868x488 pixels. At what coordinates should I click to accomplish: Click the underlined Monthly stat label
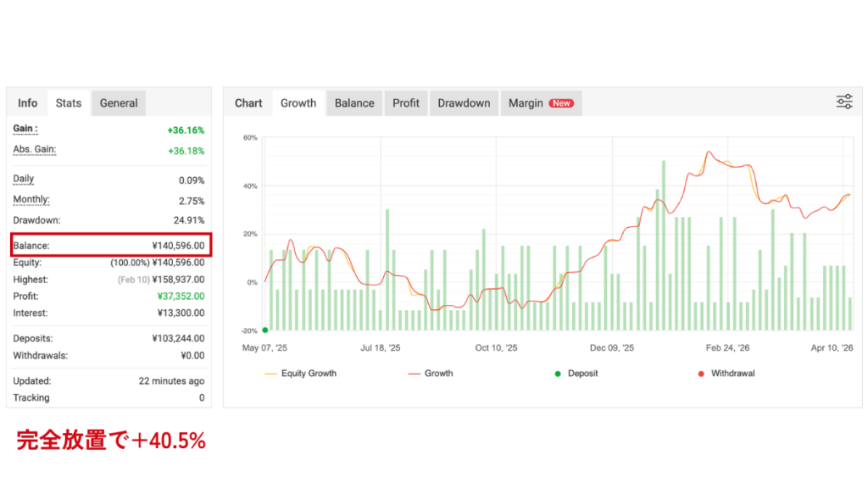pyautogui.click(x=31, y=200)
